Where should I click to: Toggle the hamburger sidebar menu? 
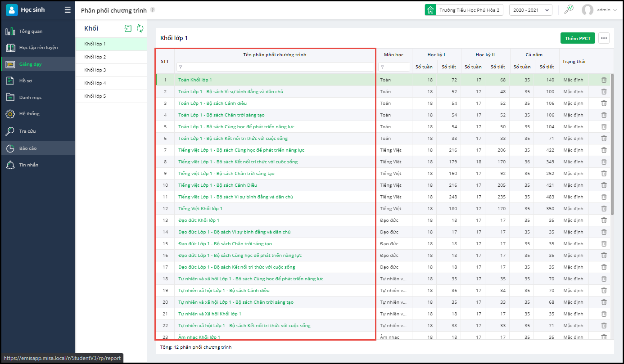68,10
